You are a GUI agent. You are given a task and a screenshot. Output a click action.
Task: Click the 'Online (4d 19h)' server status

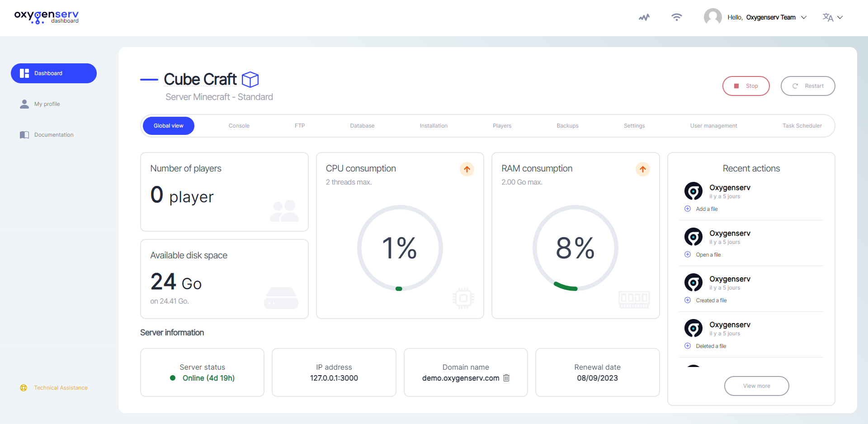click(208, 378)
